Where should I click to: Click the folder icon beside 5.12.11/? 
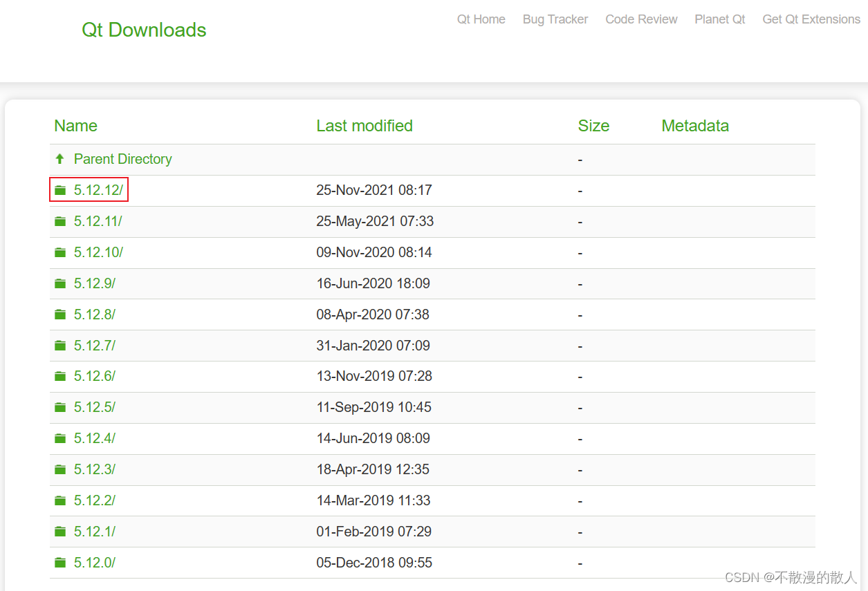pos(60,221)
